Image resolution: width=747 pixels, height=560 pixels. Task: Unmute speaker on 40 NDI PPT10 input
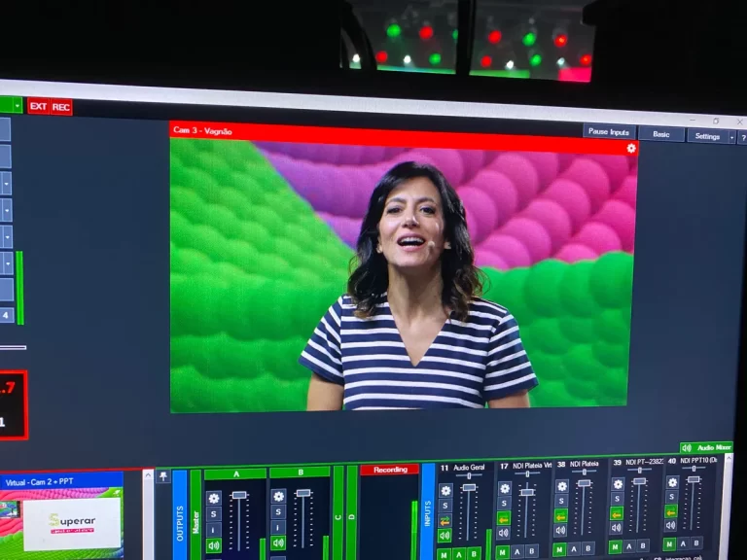click(x=671, y=525)
